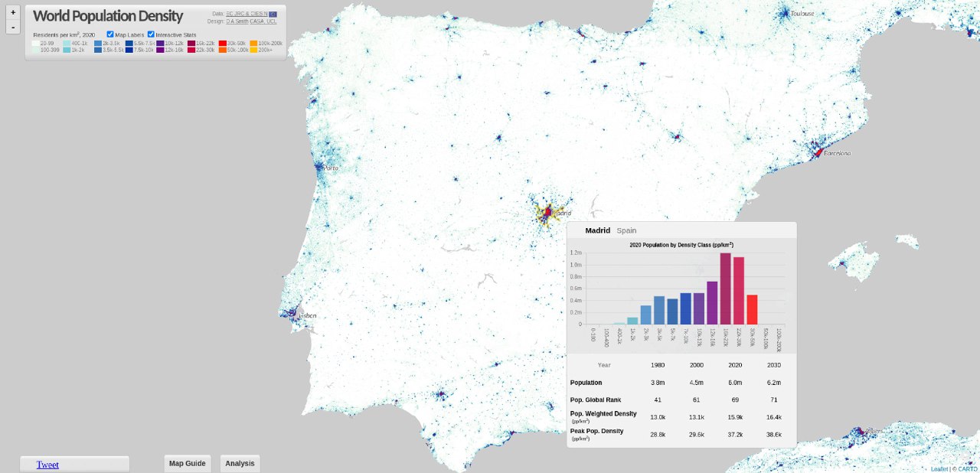
Task: Follow the CASA, UCL link
Action: (263, 21)
